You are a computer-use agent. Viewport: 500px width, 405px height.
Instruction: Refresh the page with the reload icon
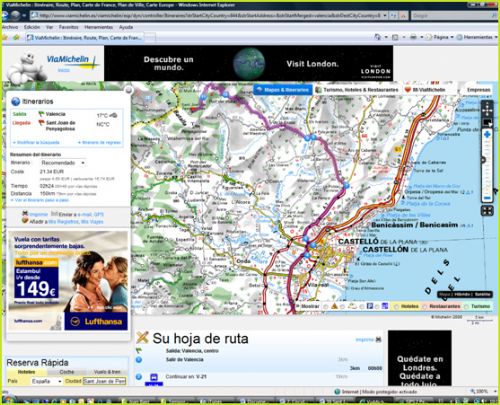[394, 16]
